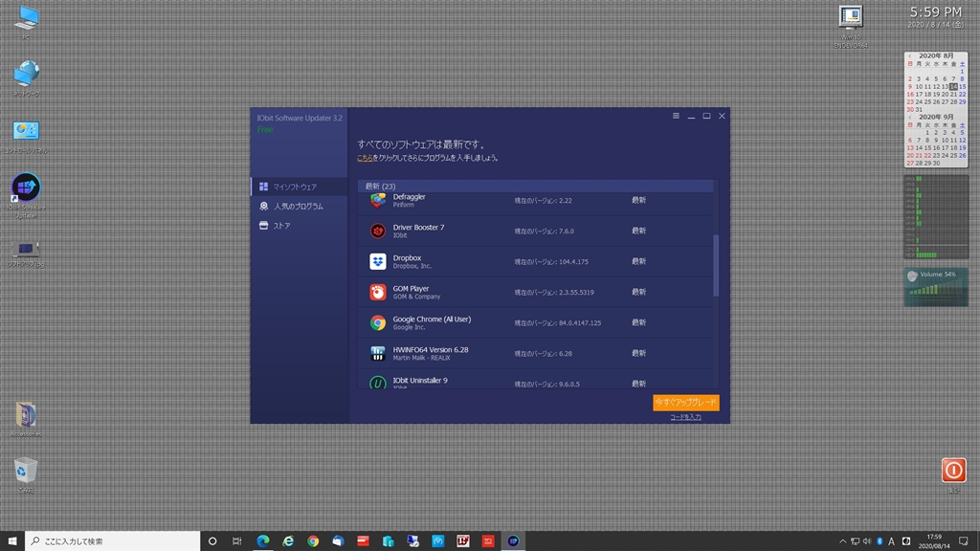Select the Accessories folder on desktop
Screen dimensions: 980x551
click(26, 419)
